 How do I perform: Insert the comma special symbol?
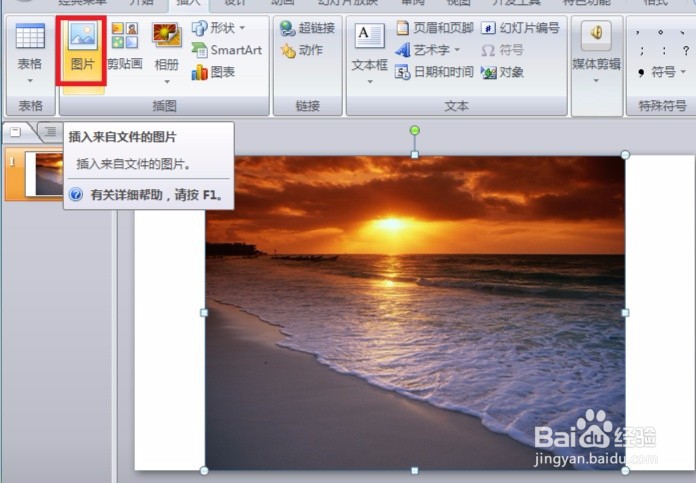click(638, 32)
